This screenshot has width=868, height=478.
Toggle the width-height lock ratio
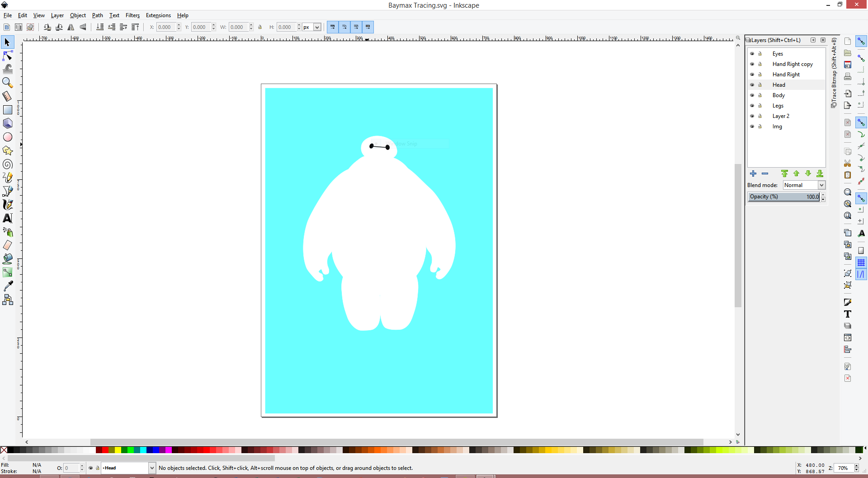pos(260,27)
